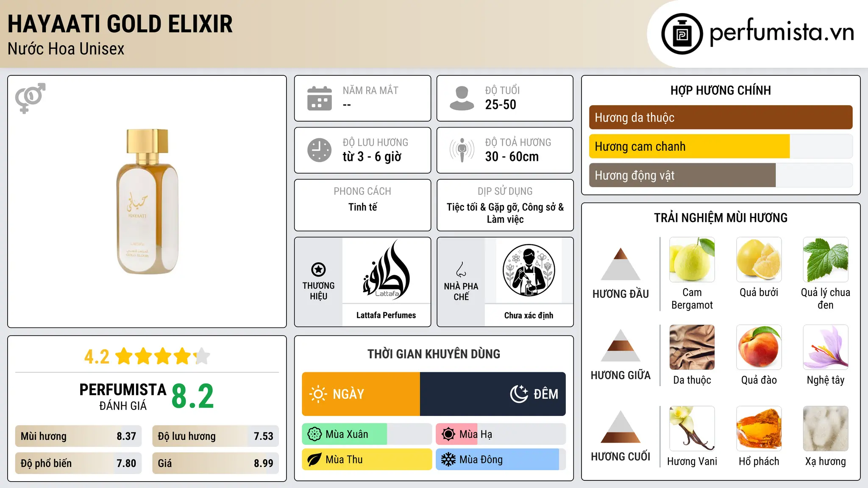Open the Hương Vani vanilla note image
This screenshot has height=488, width=868.
click(x=692, y=429)
